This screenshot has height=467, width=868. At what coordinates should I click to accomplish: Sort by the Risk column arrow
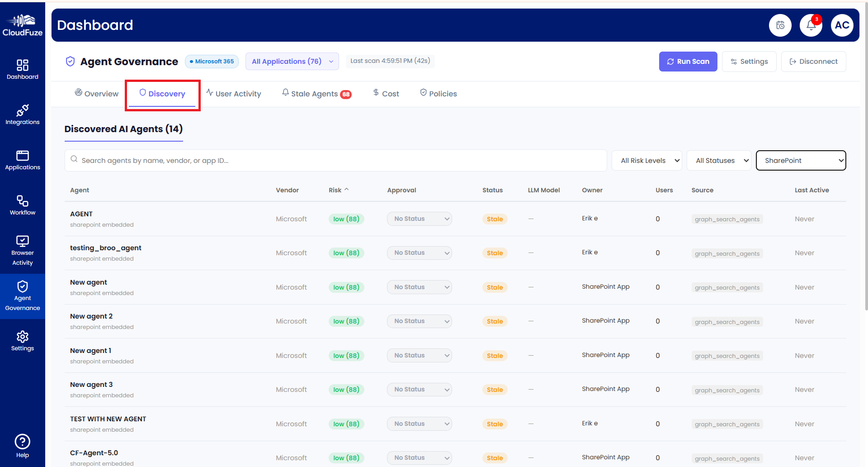pyautogui.click(x=347, y=190)
